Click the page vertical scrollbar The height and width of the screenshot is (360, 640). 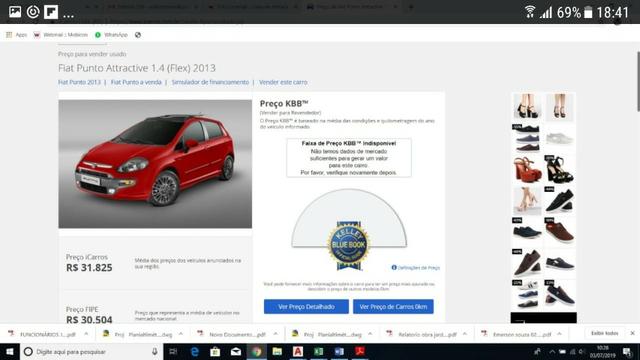[x=638, y=82]
